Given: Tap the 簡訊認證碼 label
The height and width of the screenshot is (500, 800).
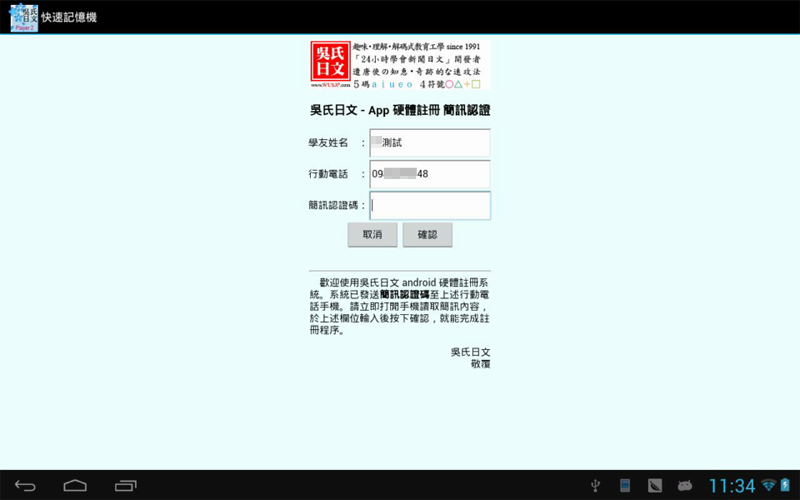Looking at the screenshot, I should (333, 205).
